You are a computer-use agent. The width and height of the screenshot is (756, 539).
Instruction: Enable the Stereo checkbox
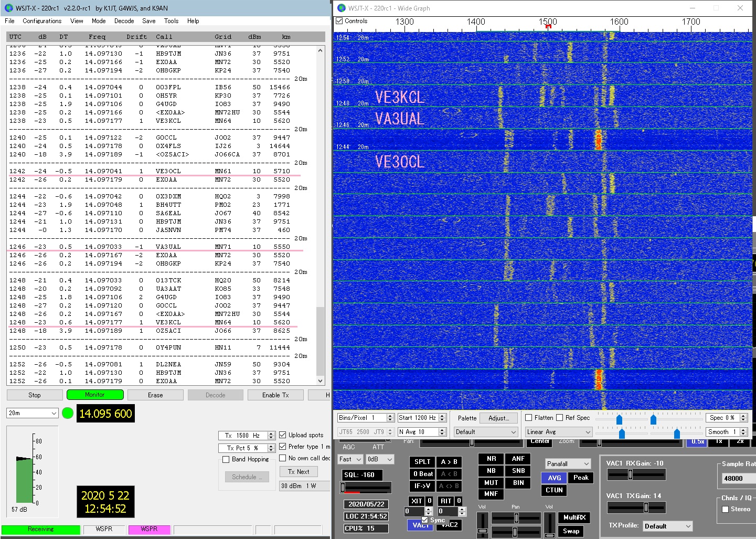(x=726, y=509)
